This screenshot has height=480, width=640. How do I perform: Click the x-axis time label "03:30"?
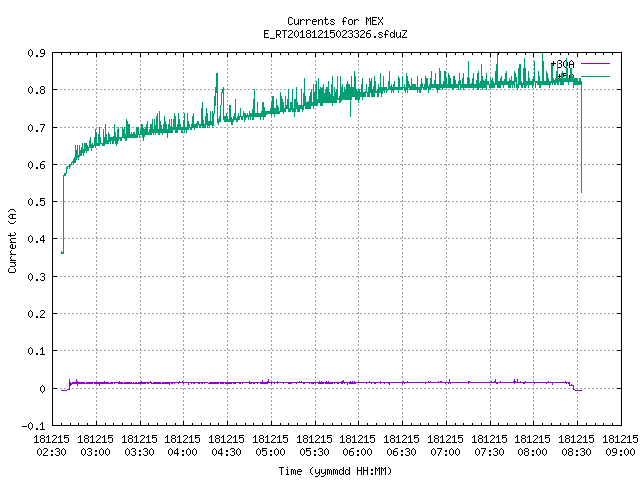point(139,452)
